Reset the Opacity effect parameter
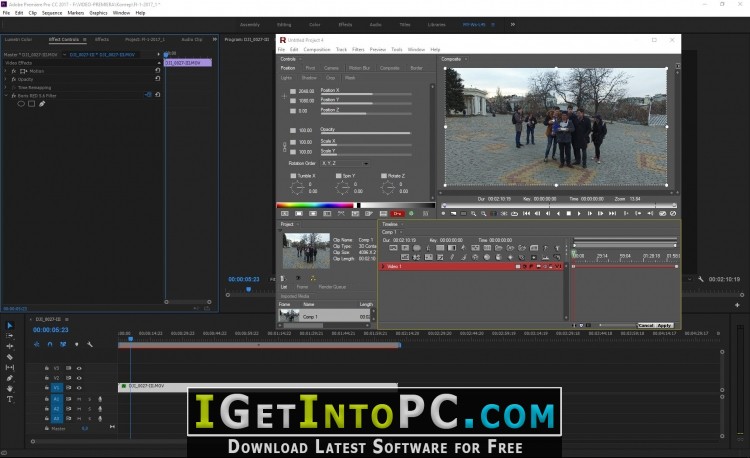 pyautogui.click(x=157, y=79)
